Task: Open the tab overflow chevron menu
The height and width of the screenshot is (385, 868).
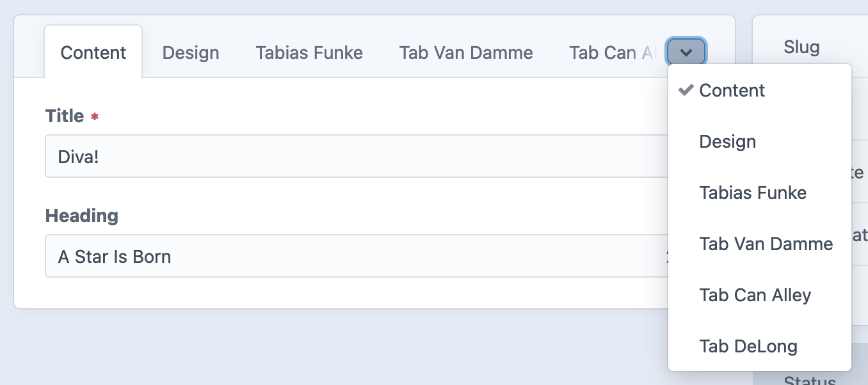Action: point(686,52)
